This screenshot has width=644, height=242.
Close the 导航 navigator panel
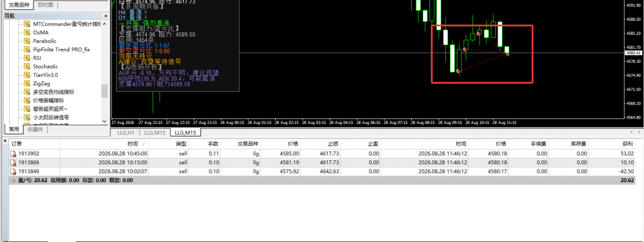tap(105, 16)
